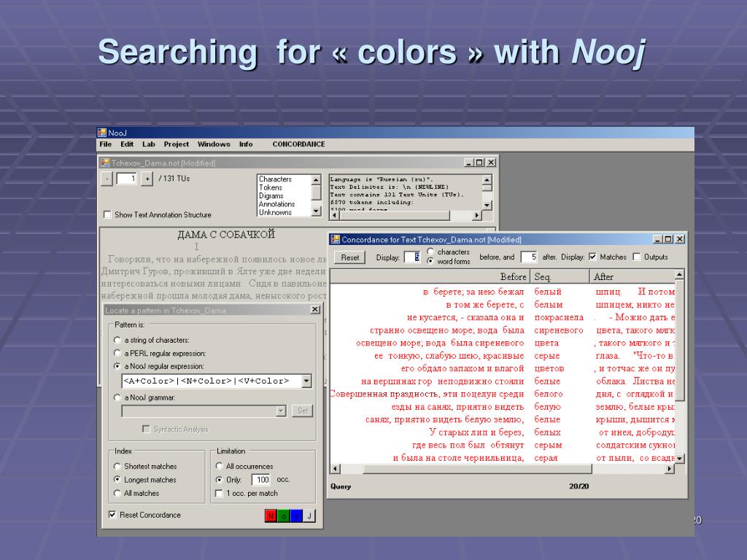The image size is (747, 560).
Task: Open the Lab menu
Action: [x=149, y=144]
